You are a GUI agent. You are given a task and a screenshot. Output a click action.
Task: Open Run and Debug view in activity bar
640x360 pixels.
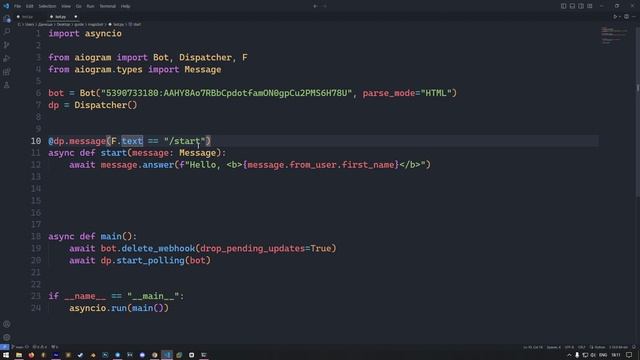tap(7, 58)
